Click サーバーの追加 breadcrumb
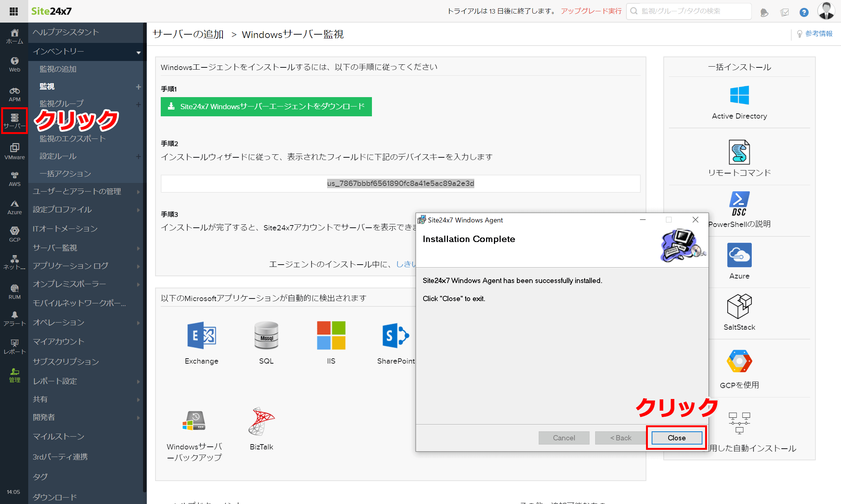 [x=188, y=34]
